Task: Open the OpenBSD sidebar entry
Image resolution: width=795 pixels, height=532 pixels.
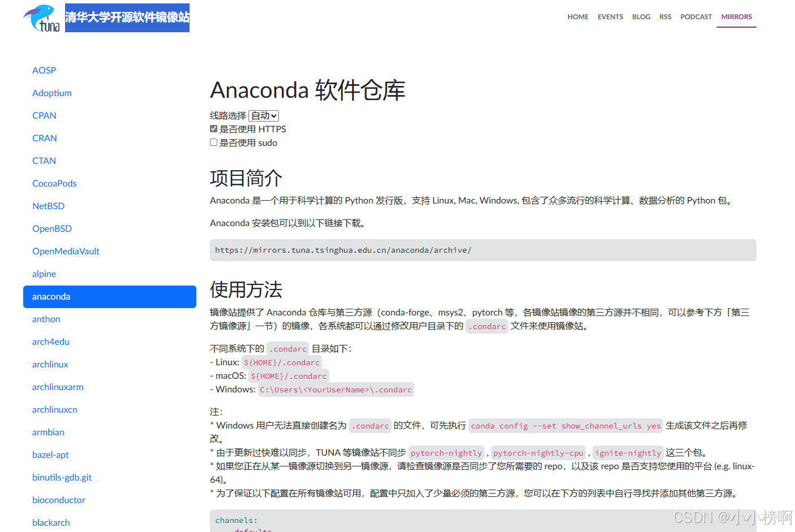Action: pos(52,228)
